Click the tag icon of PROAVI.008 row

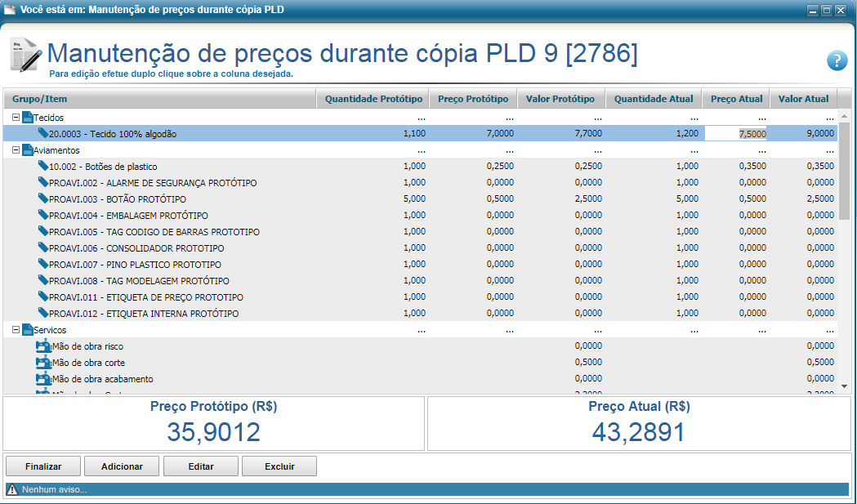point(43,280)
